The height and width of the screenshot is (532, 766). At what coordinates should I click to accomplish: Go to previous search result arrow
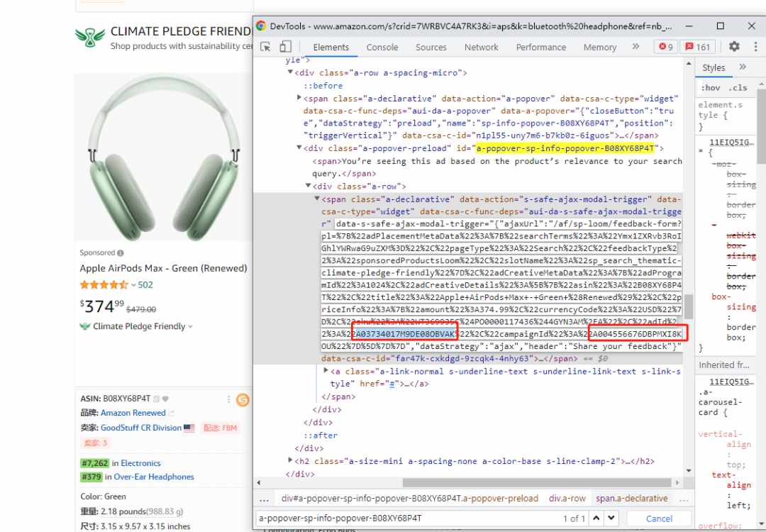596,518
